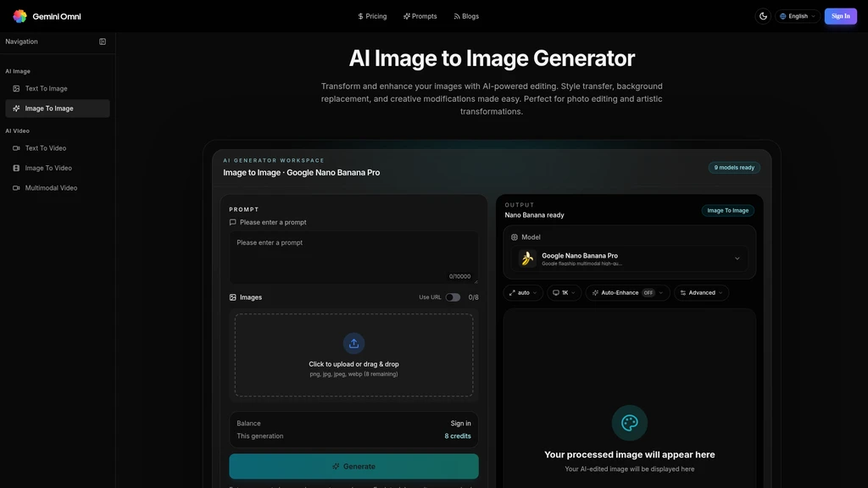Click the globe icon beside English

(x=782, y=16)
